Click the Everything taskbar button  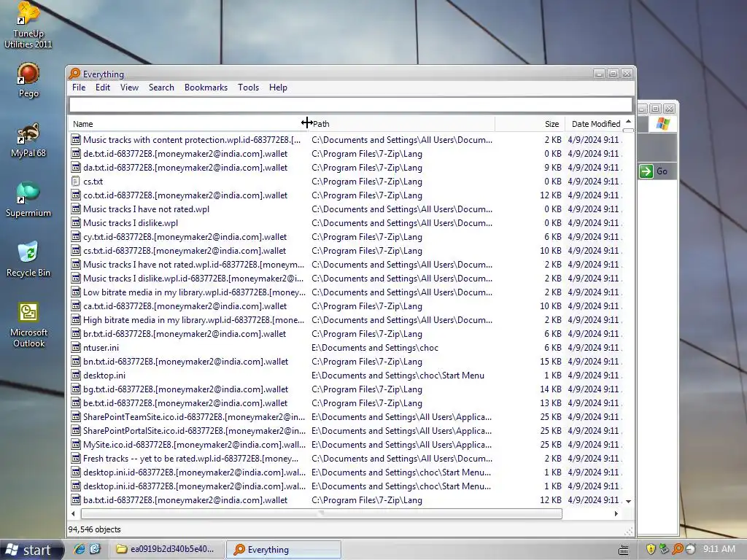(x=283, y=549)
